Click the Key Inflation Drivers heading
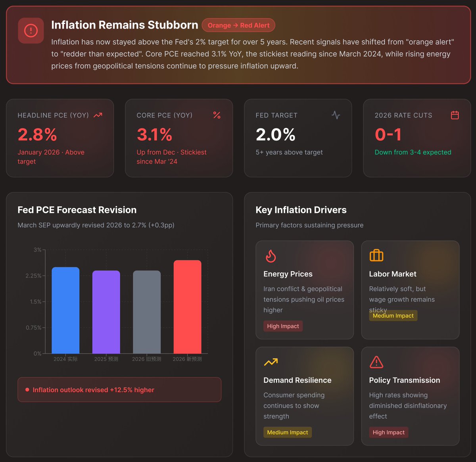The width and height of the screenshot is (476, 462). pyautogui.click(x=301, y=210)
